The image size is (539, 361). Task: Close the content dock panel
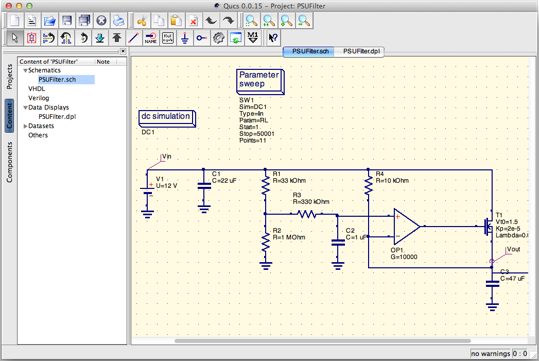123,51
